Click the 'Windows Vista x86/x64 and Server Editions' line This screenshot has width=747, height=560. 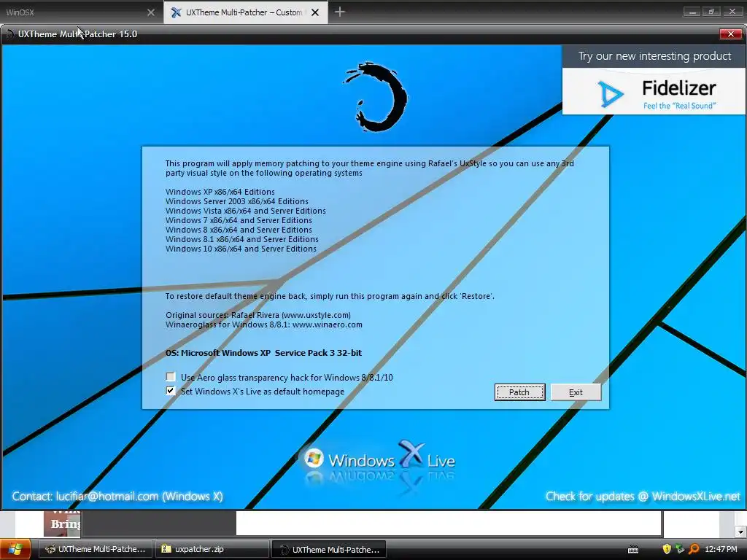coord(246,211)
